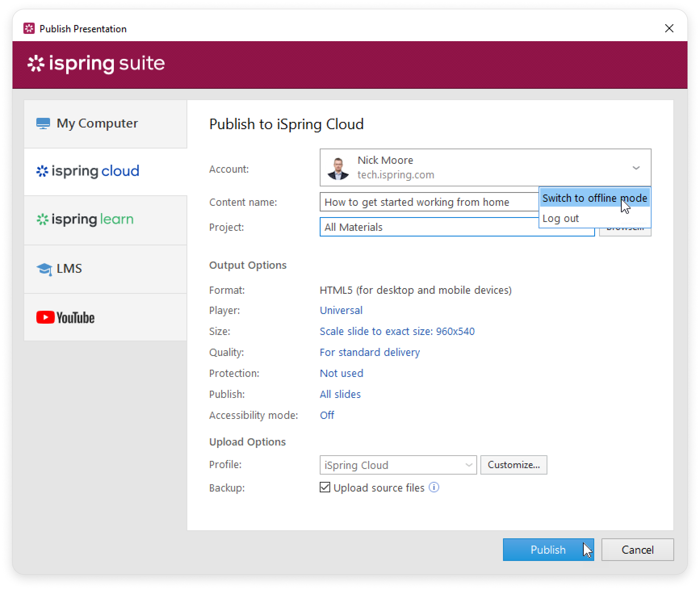Click the YouTube play logo icon
Screen dimensions: 700x590
pos(45,317)
